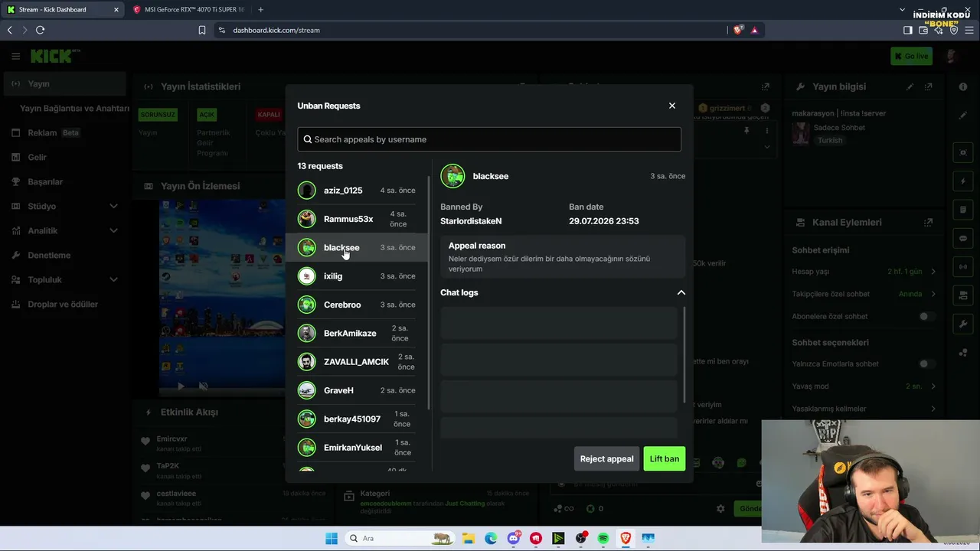Open File Explorer from taskbar
The width and height of the screenshot is (980, 551).
[x=467, y=539]
